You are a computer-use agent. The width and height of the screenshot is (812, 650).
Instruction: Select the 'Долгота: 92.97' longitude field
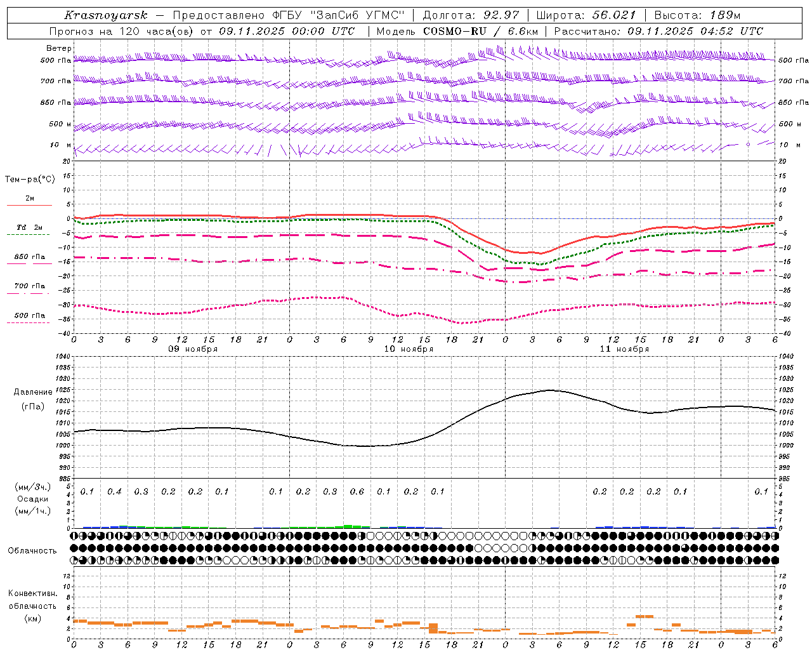(x=471, y=15)
